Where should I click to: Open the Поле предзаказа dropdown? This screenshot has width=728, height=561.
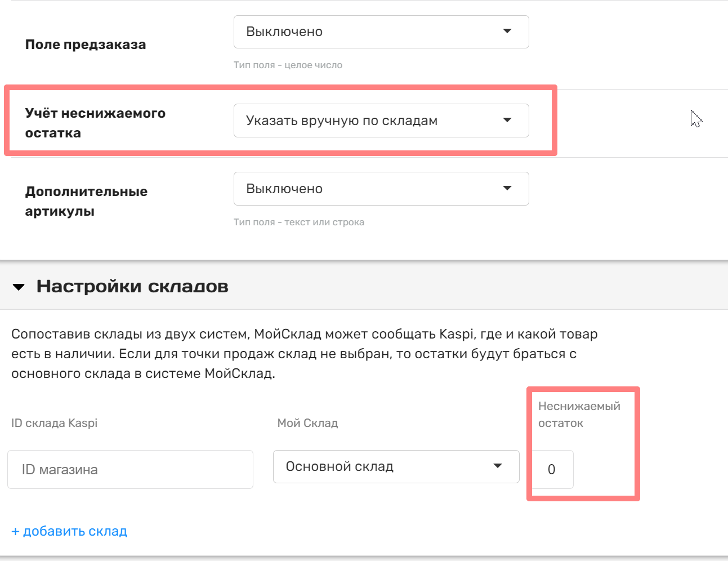point(381,32)
